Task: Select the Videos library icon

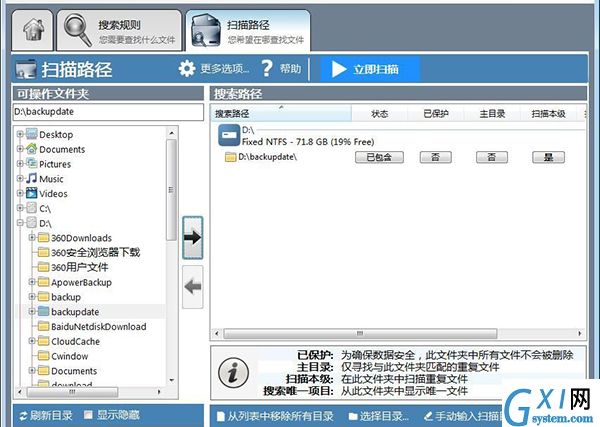Action: (31, 193)
